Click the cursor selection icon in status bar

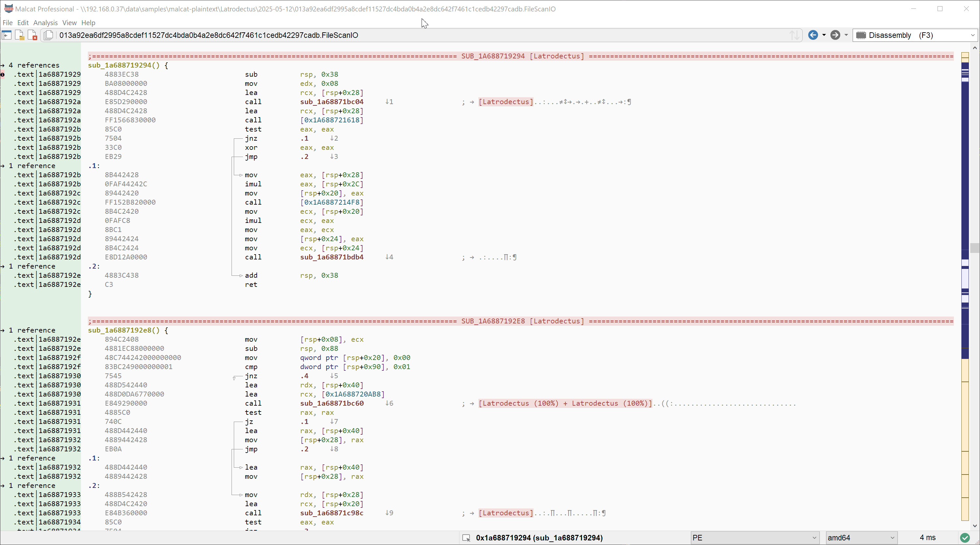coord(466,538)
